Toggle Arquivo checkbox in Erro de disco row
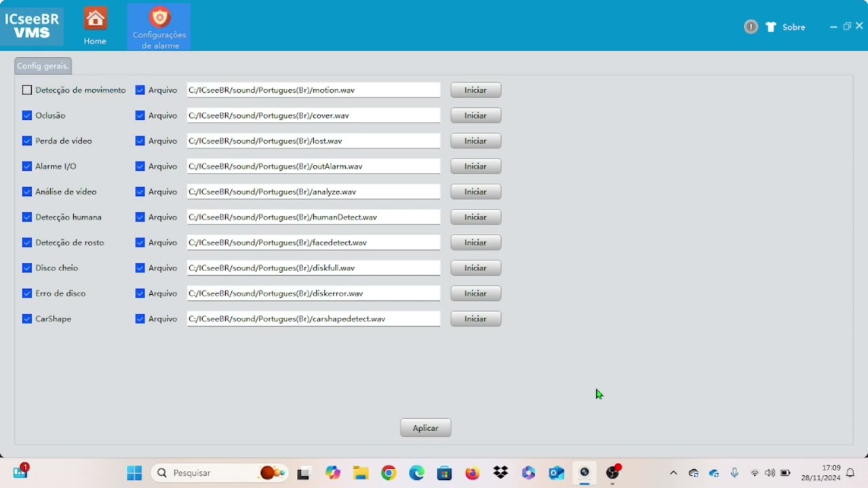The height and width of the screenshot is (488, 868). tap(140, 293)
